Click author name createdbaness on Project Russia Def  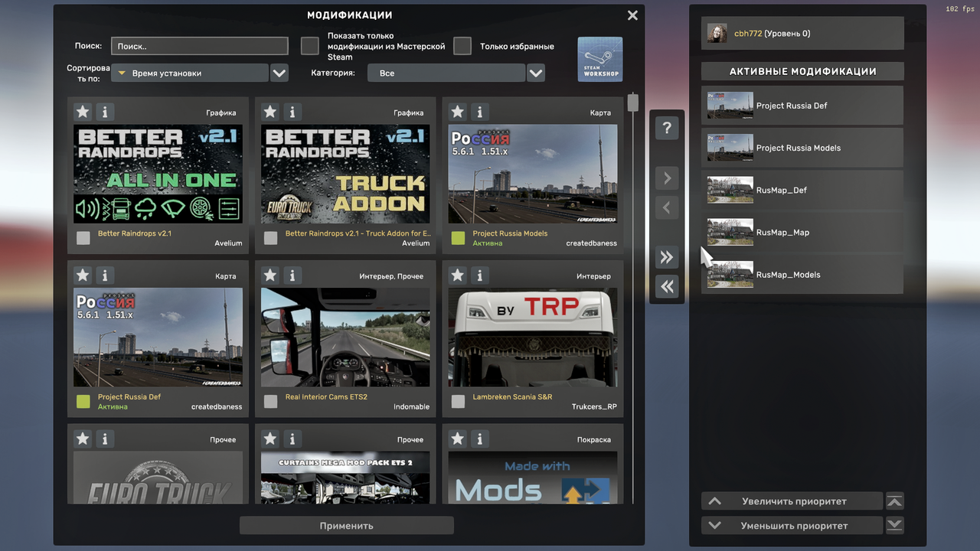(x=217, y=407)
